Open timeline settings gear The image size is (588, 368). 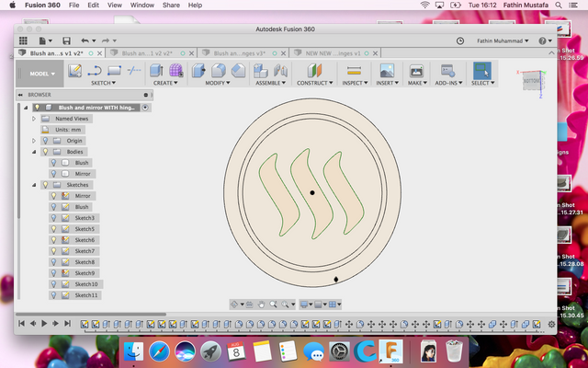(551, 324)
